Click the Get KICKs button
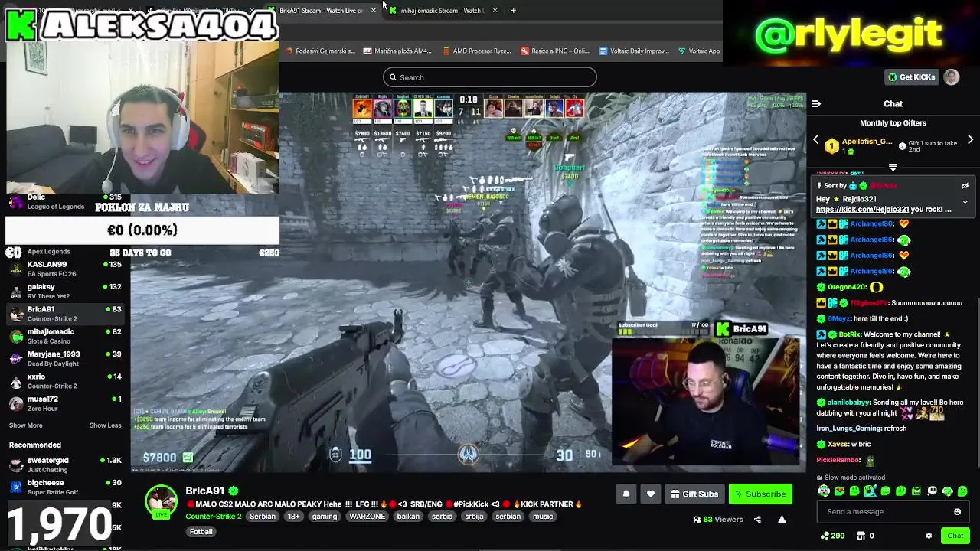The height and width of the screenshot is (551, 980). pyautogui.click(x=911, y=77)
